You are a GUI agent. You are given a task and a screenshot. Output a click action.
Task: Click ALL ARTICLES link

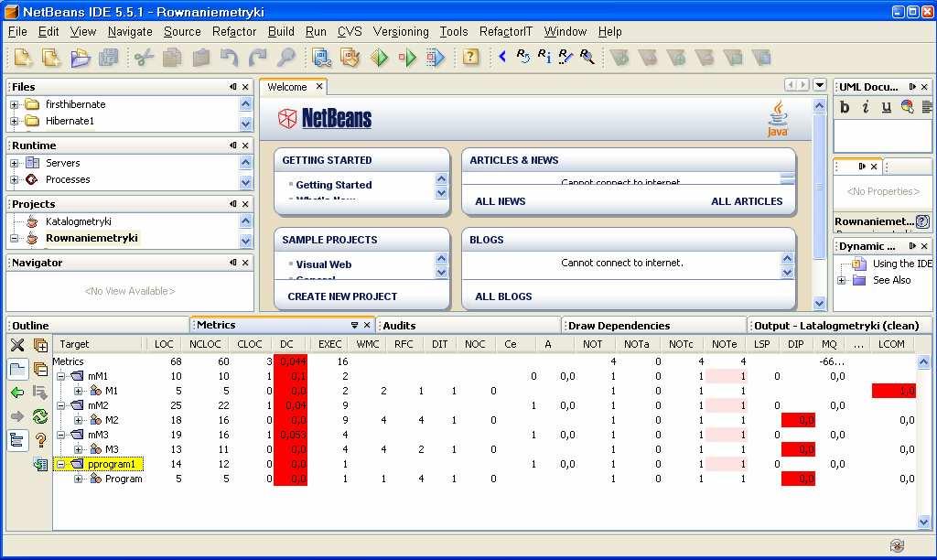[x=747, y=201]
